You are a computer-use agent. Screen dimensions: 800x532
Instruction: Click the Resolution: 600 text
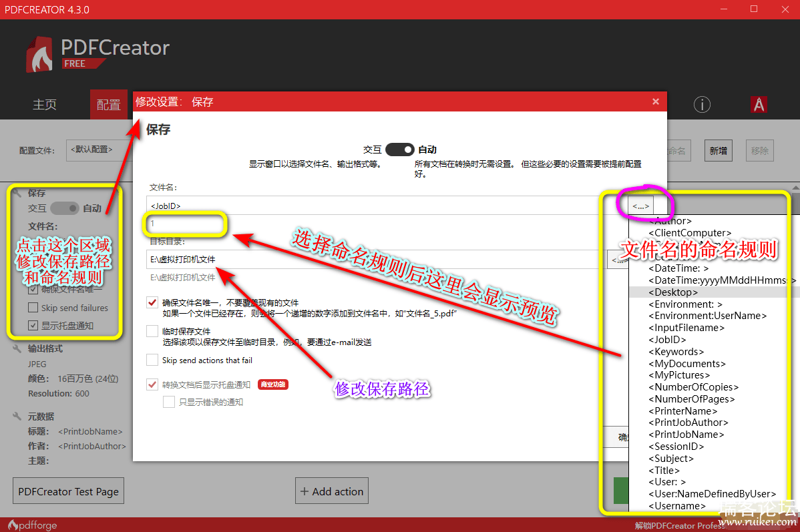pos(59,393)
